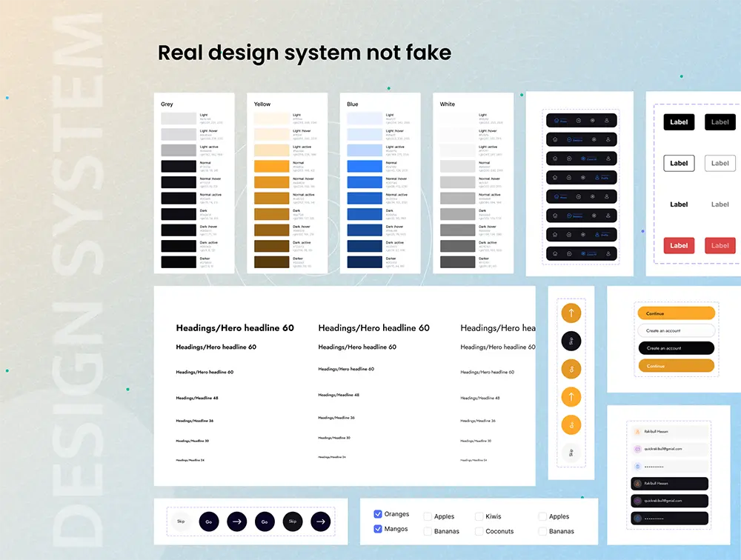This screenshot has height=560, width=741.
Task: Tick the Coconuts checkbox
Action: [475, 531]
